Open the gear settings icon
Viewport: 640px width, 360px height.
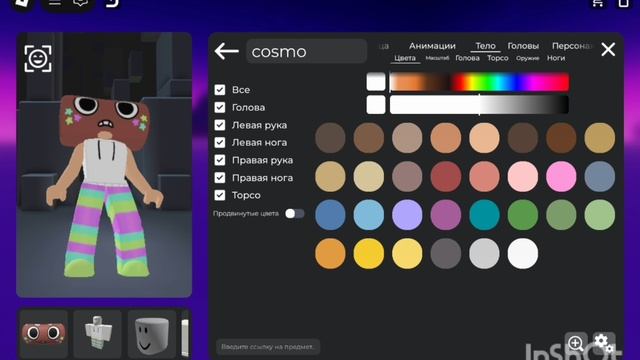click(x=603, y=343)
